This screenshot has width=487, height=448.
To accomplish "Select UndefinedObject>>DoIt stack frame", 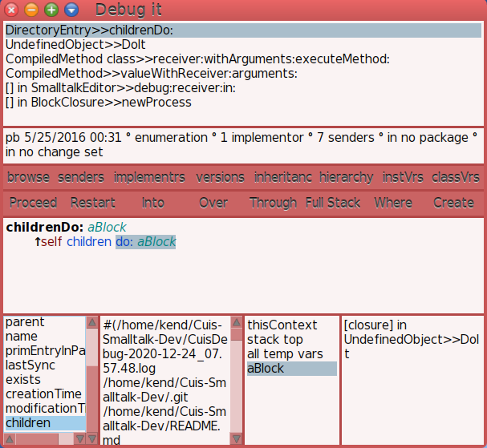I will (x=65, y=45).
